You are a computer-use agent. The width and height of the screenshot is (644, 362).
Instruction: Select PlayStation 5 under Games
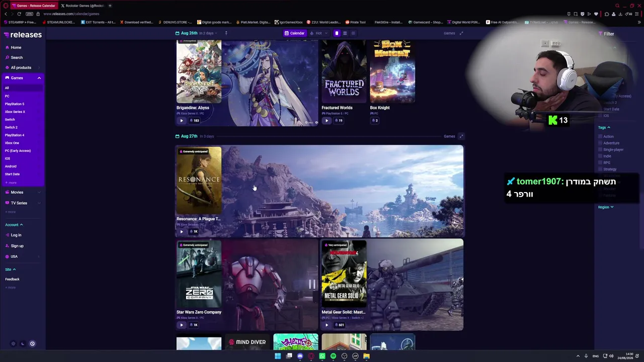(15, 104)
